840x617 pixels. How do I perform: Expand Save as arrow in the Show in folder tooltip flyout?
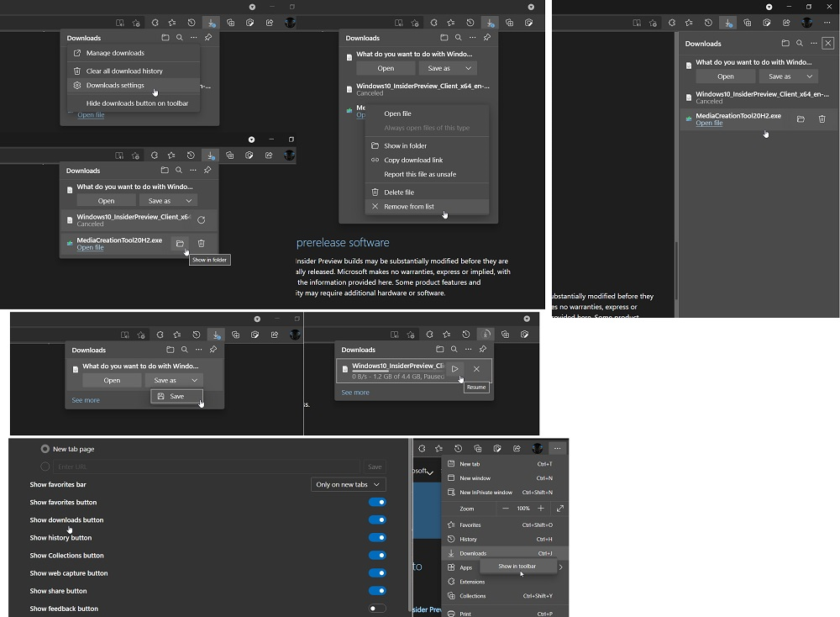pyautogui.click(x=188, y=201)
